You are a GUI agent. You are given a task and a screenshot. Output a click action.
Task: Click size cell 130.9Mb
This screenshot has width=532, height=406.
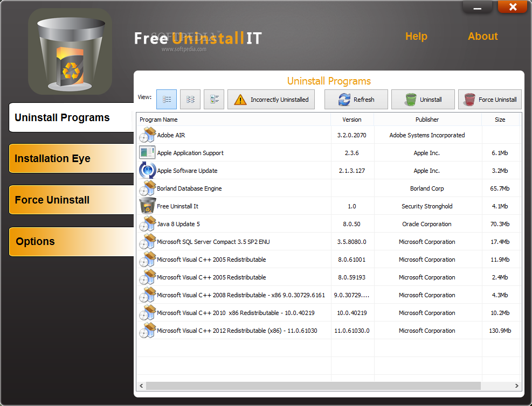[x=500, y=331]
